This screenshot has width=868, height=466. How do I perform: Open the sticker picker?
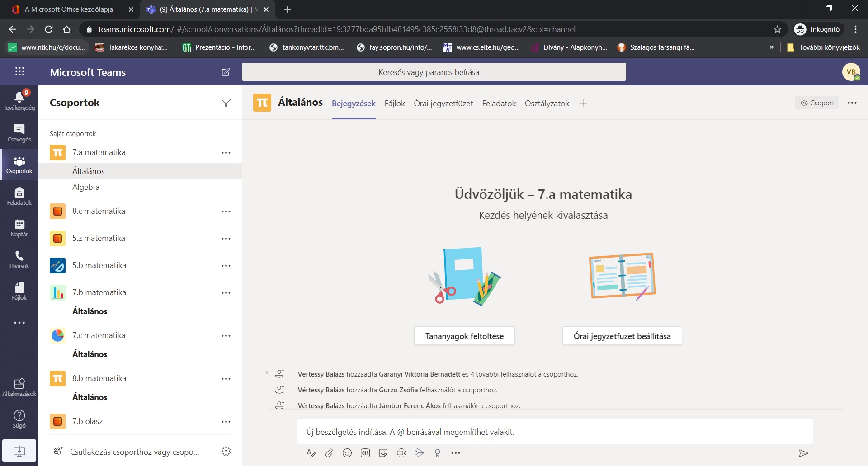tap(383, 453)
